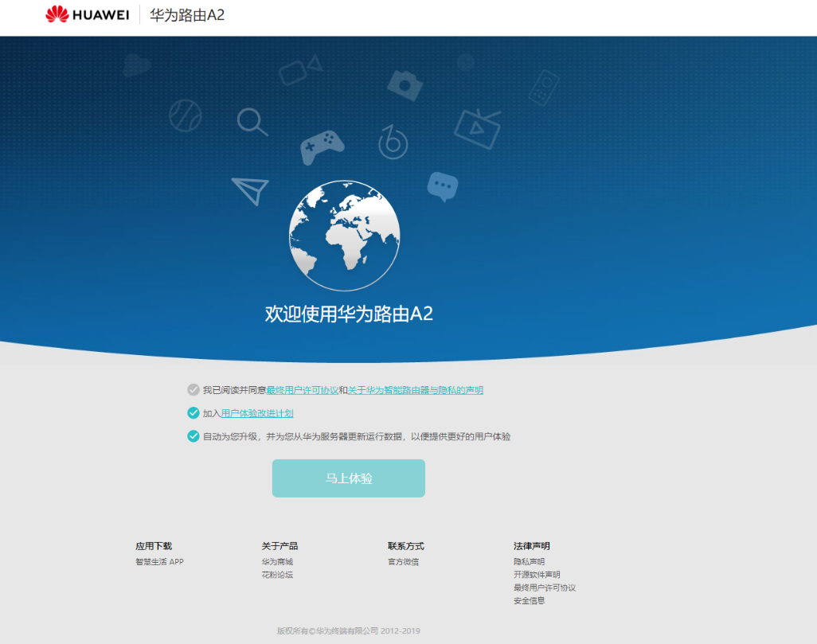
Task: Click the 马上体验 button
Action: [349, 478]
